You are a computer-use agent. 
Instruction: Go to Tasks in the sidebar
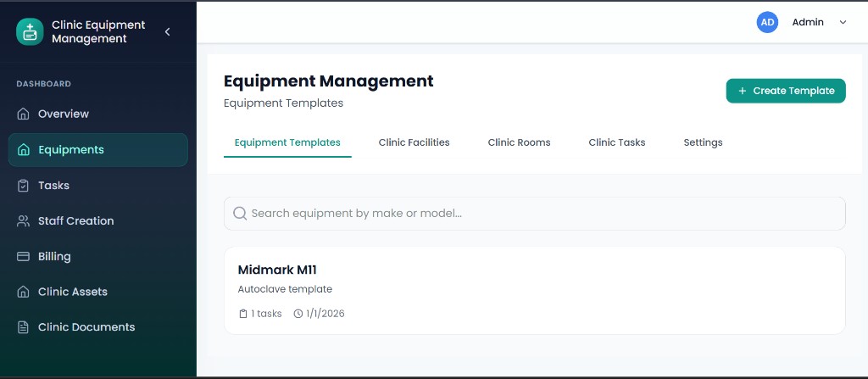point(98,186)
